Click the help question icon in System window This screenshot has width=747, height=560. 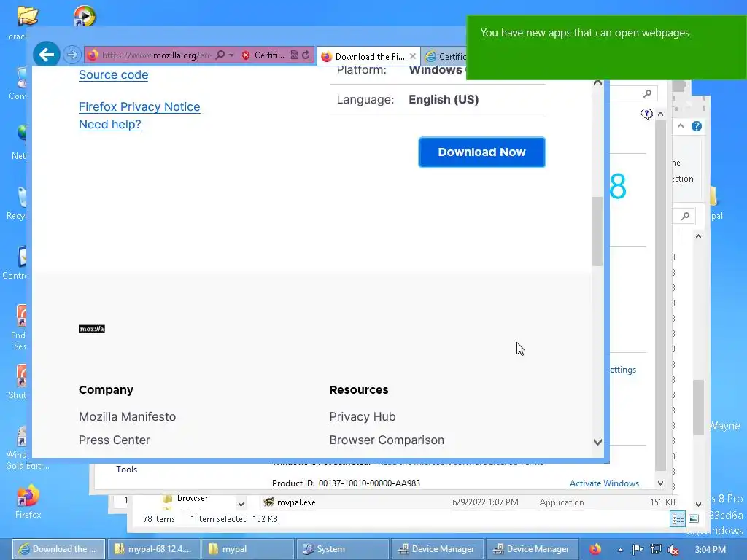point(646,114)
